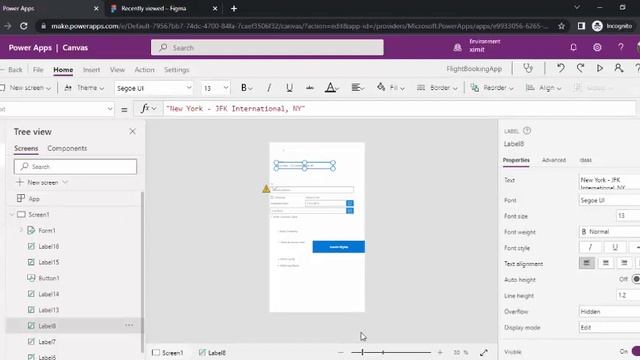Image resolution: width=640 pixels, height=360 pixels.
Task: Preview the app with play icon
Action: point(600,68)
